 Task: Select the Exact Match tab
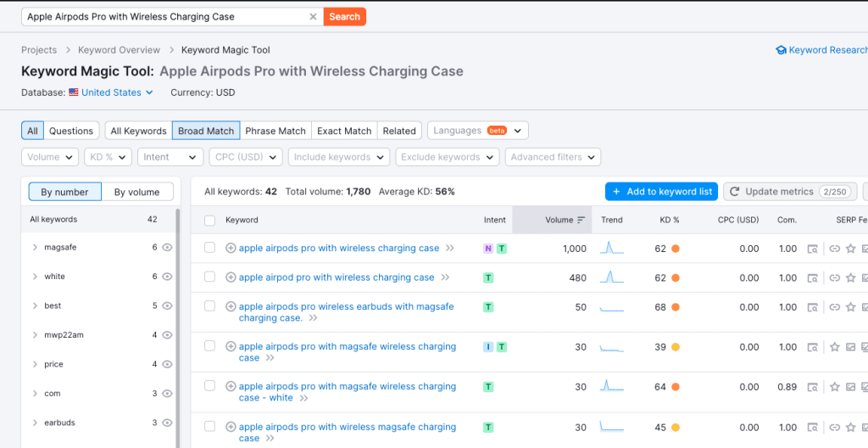coord(344,131)
